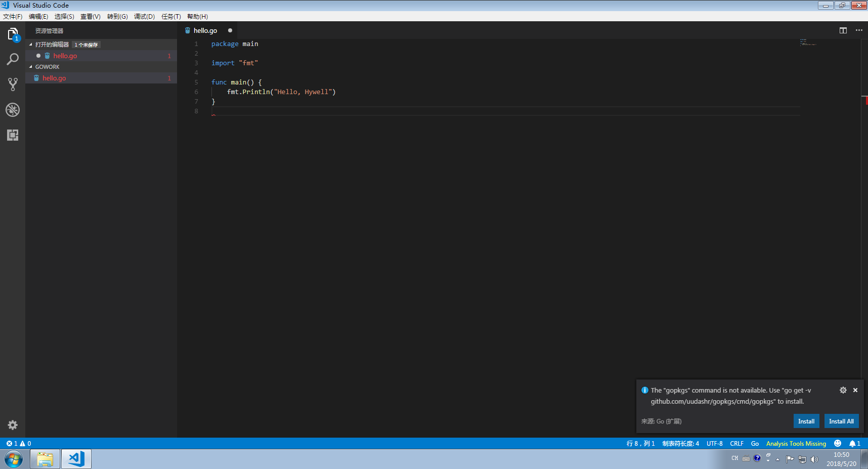Viewport: 868px width, 469px height.
Task: Send feedback using the smiley icon
Action: point(837,443)
